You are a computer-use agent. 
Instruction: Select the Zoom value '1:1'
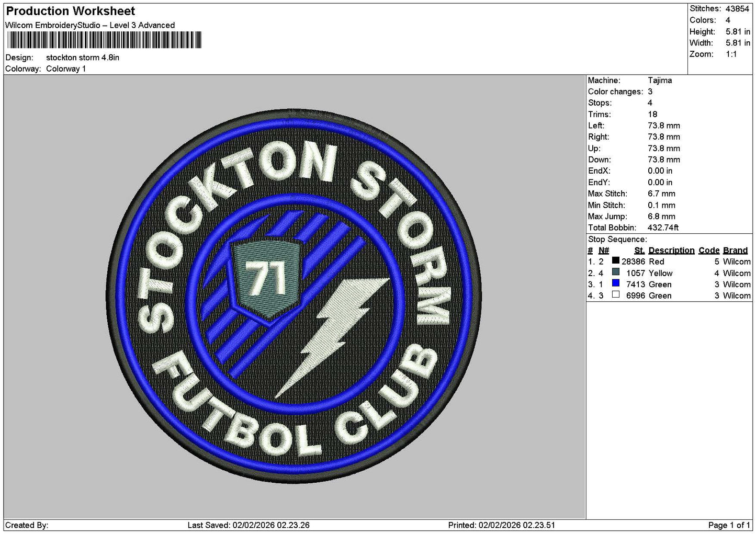pos(731,54)
